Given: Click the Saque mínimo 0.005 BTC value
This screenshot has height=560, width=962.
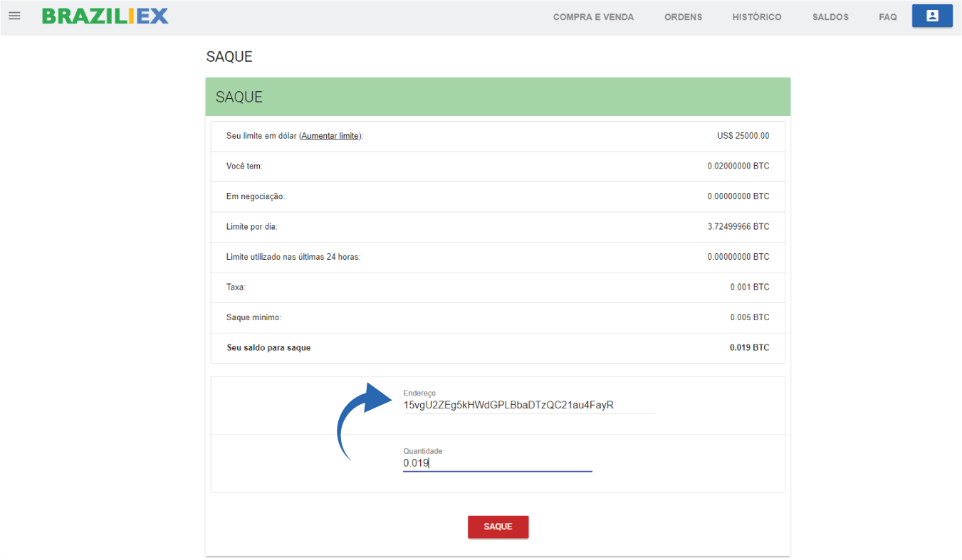Looking at the screenshot, I should [749, 317].
